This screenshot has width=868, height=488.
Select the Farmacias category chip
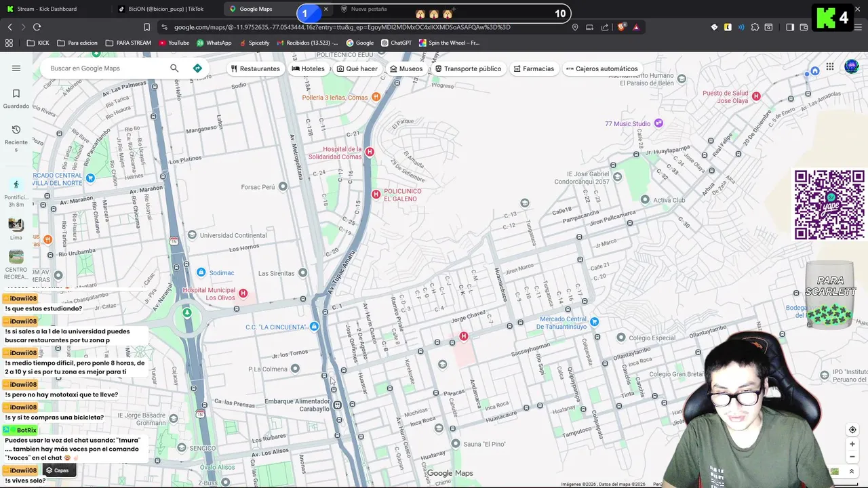click(x=534, y=68)
